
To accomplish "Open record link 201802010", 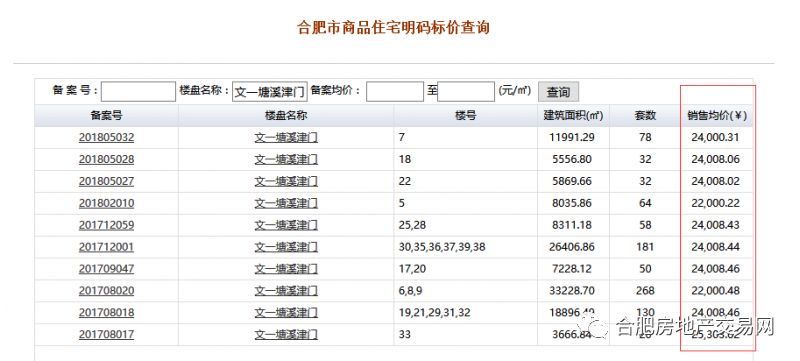I will coord(106,203).
